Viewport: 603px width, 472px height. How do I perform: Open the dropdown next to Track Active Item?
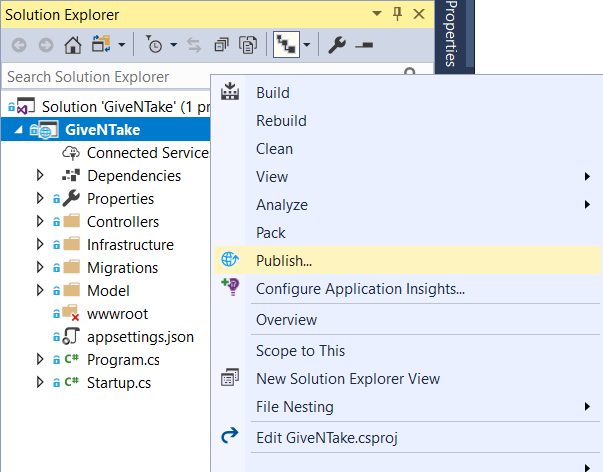point(307,45)
